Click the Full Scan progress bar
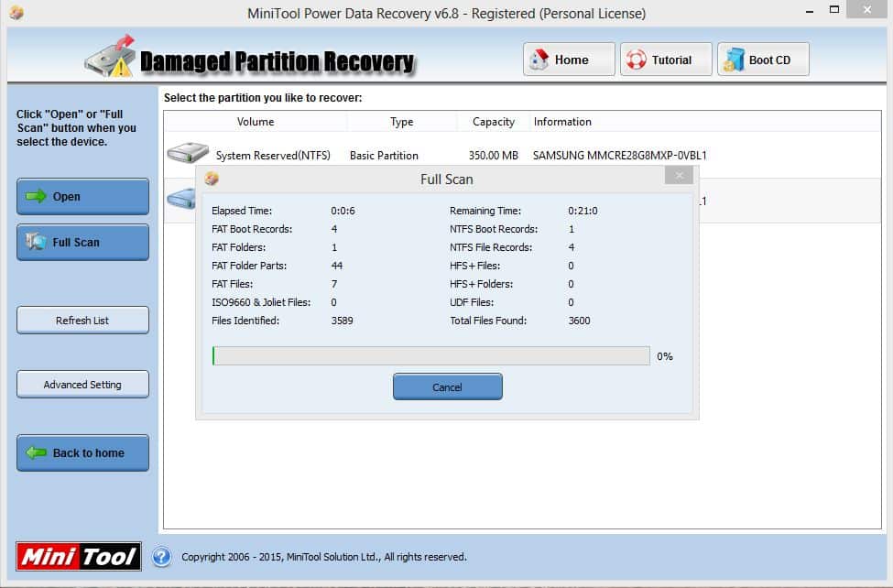 [430, 355]
